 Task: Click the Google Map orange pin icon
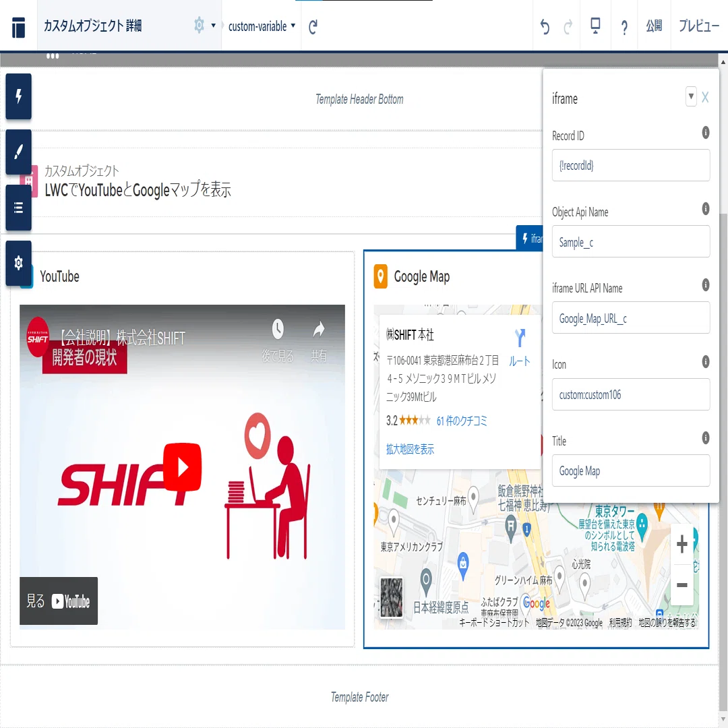381,276
